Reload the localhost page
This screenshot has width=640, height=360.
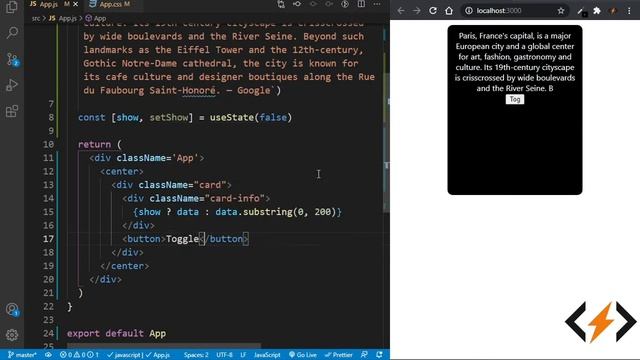(x=433, y=11)
